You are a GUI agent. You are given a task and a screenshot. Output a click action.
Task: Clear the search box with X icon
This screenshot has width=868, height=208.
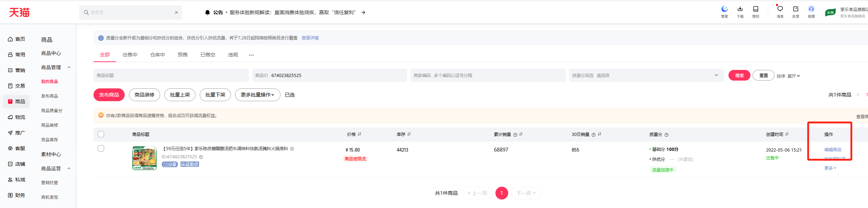point(176,12)
